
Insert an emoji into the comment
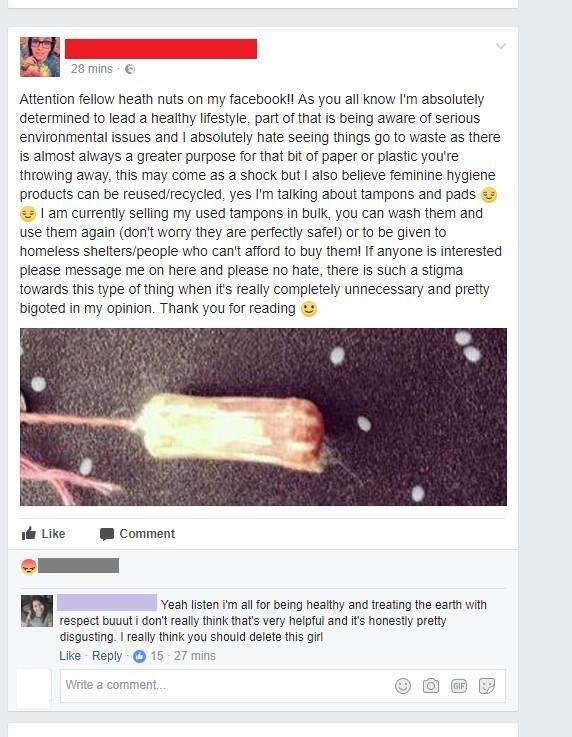click(x=403, y=686)
